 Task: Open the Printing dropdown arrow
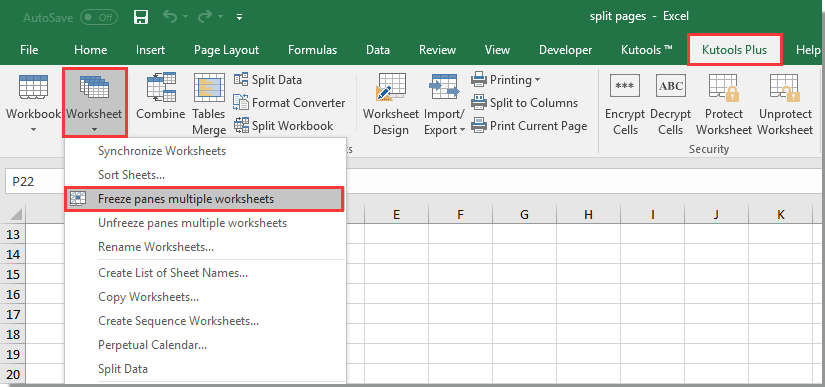point(537,80)
